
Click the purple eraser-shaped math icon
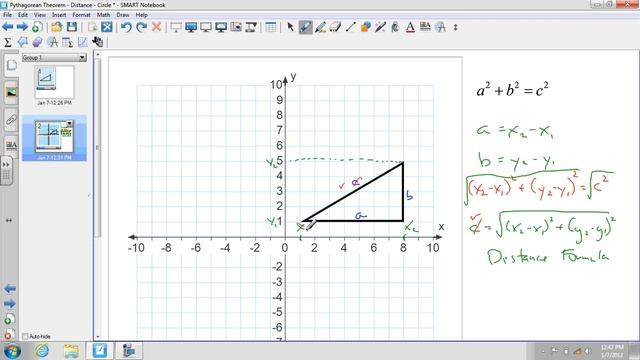click(37, 42)
